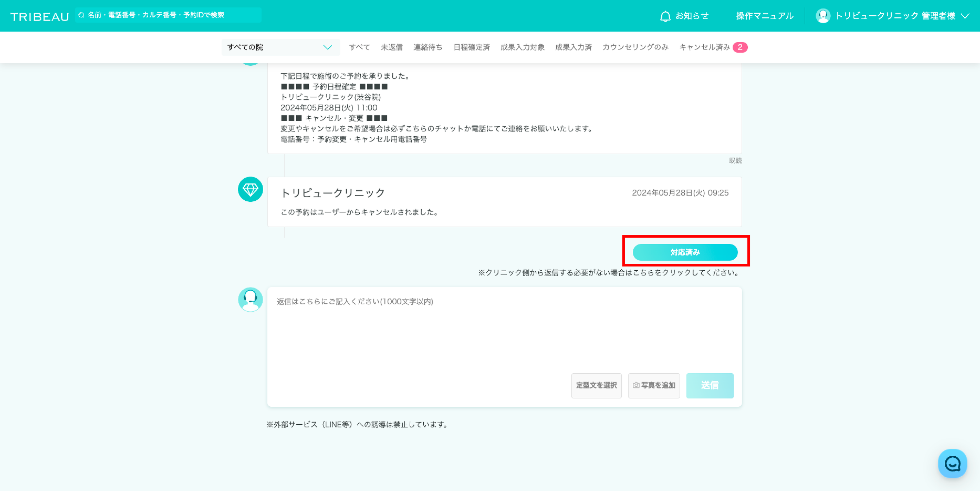
Task: Expand the すべての院 clinic dropdown
Action: coord(280,47)
